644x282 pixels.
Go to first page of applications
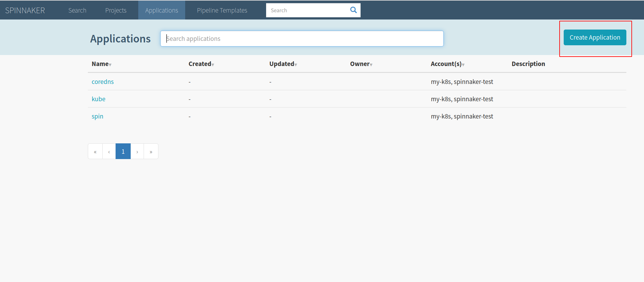[x=95, y=152]
